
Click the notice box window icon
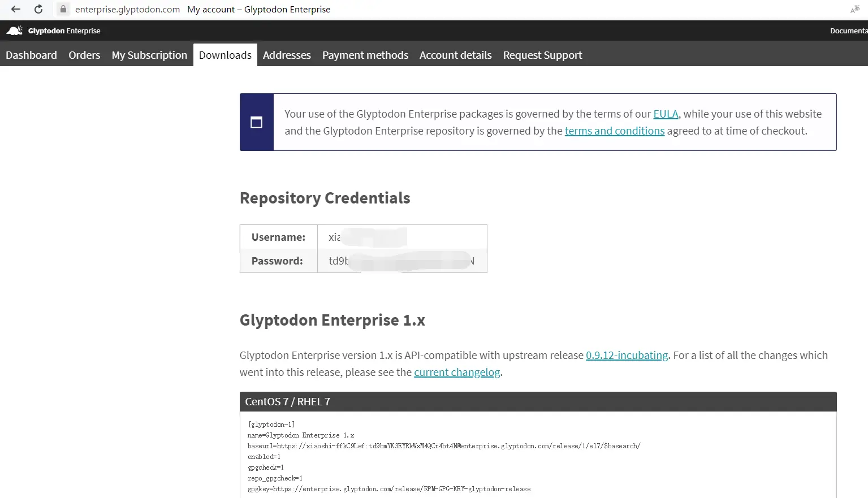pos(256,122)
